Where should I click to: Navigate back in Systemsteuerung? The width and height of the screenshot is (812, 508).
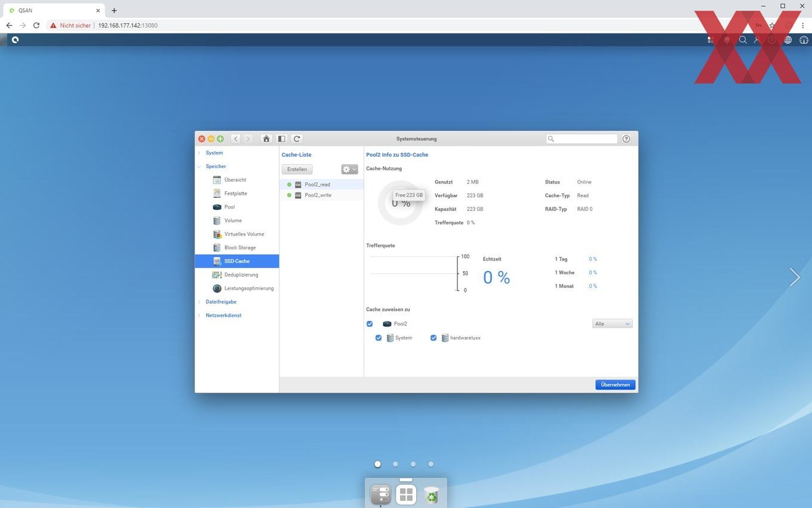236,139
